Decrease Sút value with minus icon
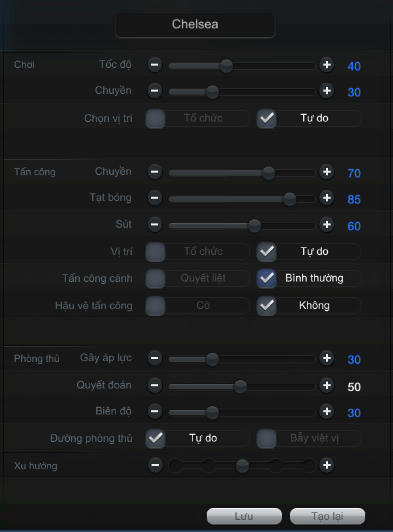 (154, 225)
